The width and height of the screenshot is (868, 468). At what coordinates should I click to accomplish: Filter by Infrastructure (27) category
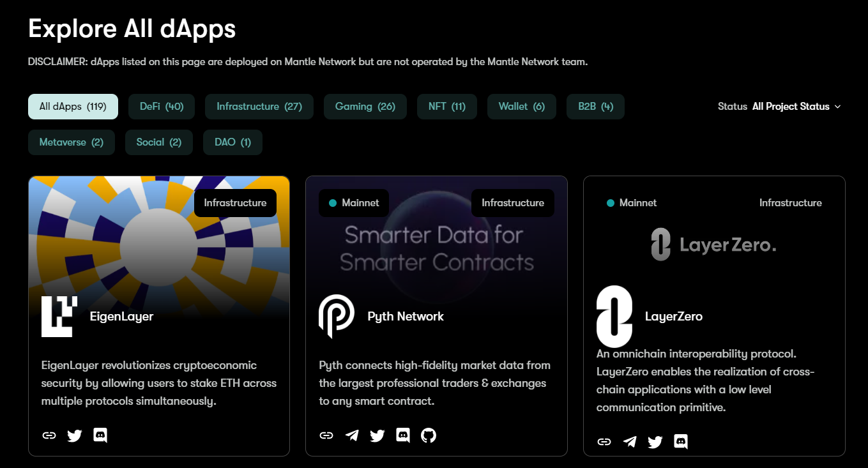259,107
